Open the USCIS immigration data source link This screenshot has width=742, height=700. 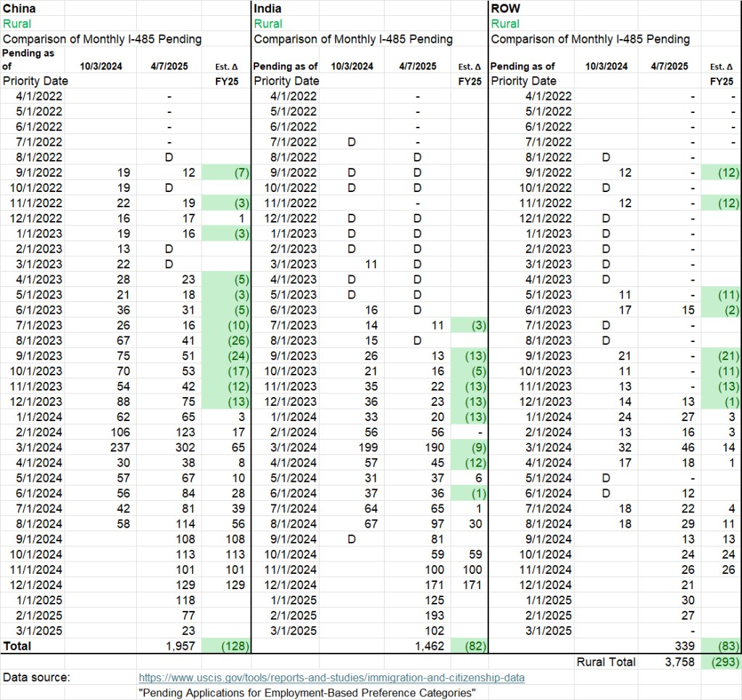coord(331,678)
